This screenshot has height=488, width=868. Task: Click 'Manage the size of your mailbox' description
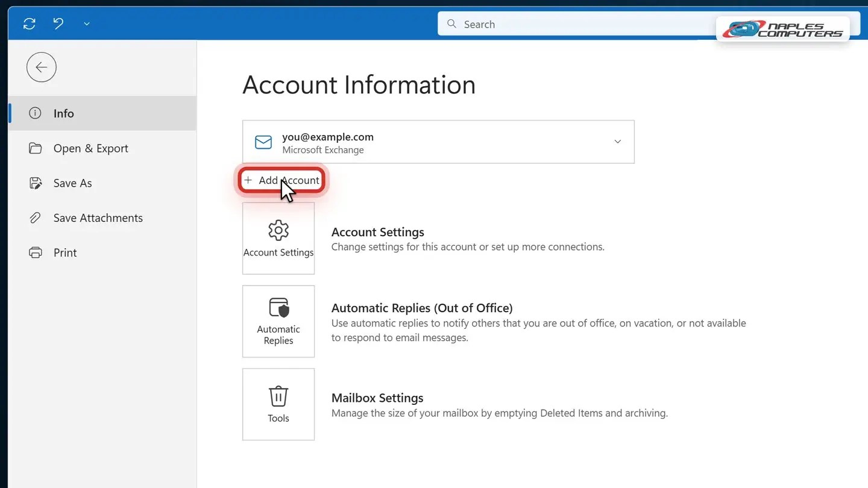[500, 413]
